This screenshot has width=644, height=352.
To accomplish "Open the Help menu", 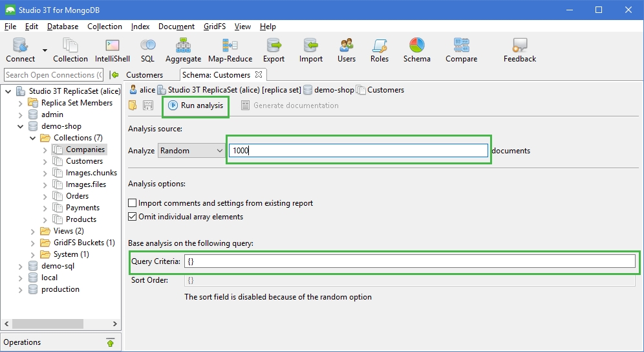I will (x=268, y=27).
